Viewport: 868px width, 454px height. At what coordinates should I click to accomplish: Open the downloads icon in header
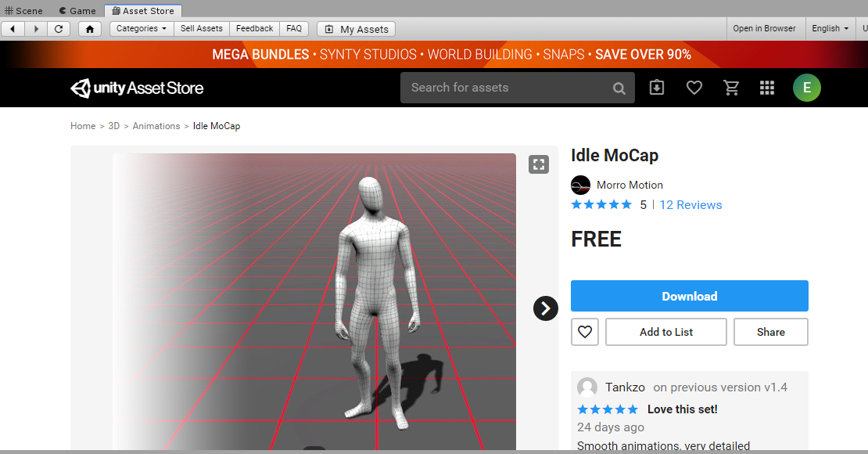pyautogui.click(x=657, y=88)
